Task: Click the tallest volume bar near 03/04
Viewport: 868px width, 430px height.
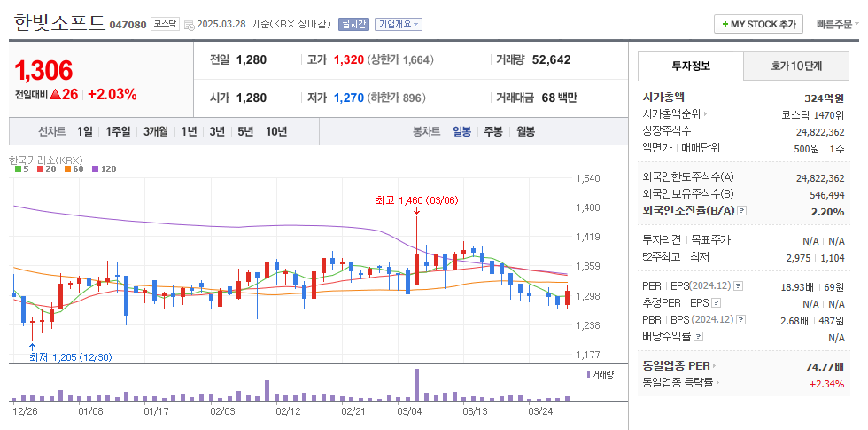Action: (x=416, y=385)
